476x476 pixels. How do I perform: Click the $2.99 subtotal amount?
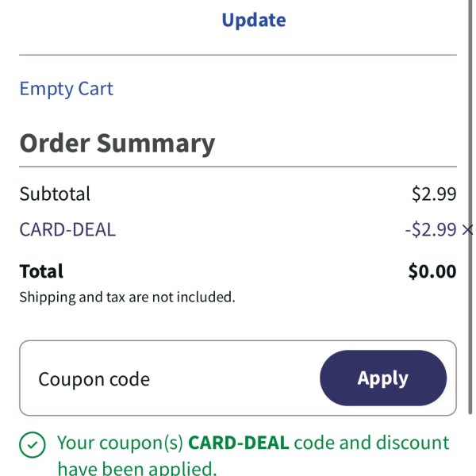[434, 194]
